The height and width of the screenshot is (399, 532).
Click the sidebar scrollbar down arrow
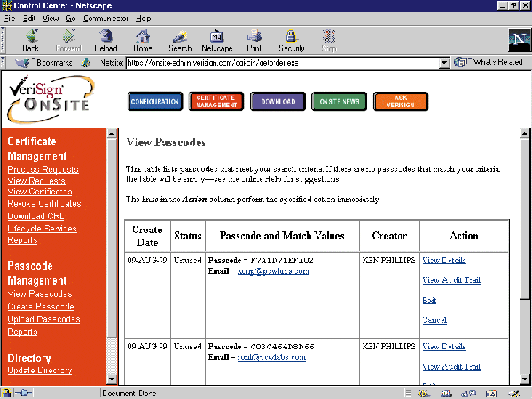pyautogui.click(x=112, y=379)
